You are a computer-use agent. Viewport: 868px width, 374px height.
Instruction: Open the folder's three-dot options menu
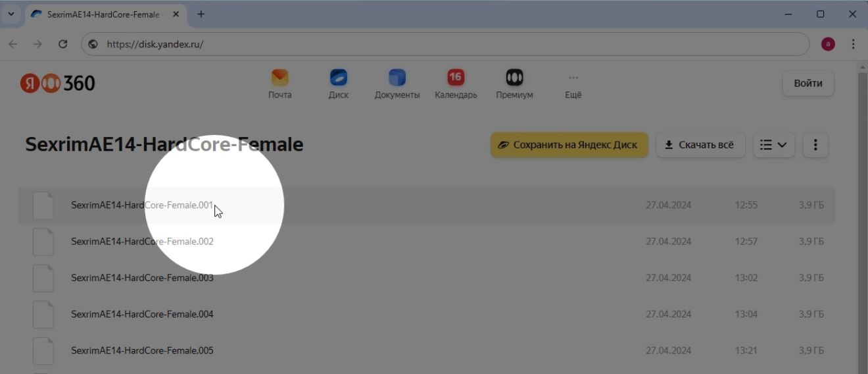click(x=815, y=145)
